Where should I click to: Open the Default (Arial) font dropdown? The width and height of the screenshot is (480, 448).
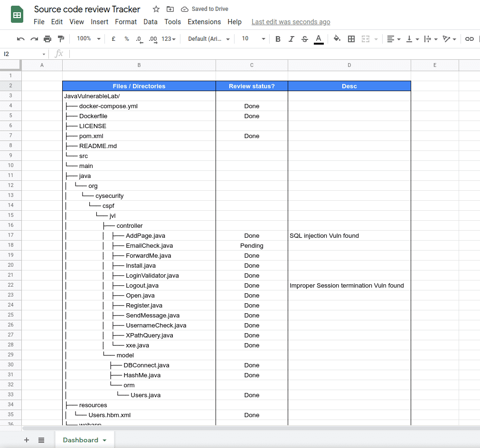pyautogui.click(x=209, y=39)
